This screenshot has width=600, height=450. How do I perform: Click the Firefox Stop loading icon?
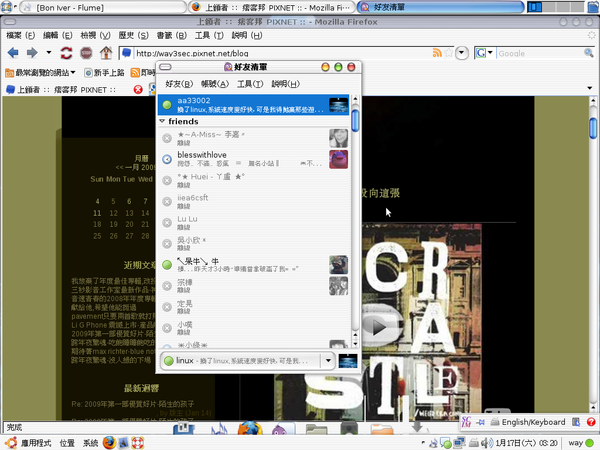pos(86,53)
